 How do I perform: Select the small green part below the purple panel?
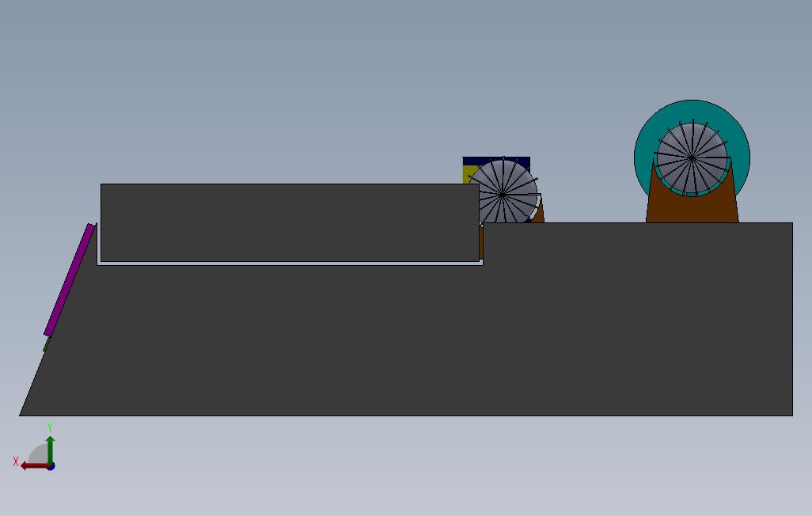click(x=46, y=343)
